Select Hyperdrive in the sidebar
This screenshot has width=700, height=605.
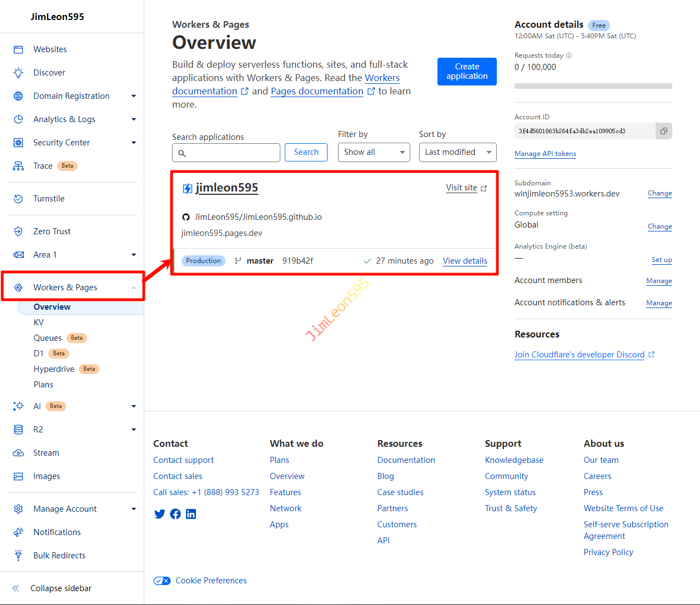(54, 369)
